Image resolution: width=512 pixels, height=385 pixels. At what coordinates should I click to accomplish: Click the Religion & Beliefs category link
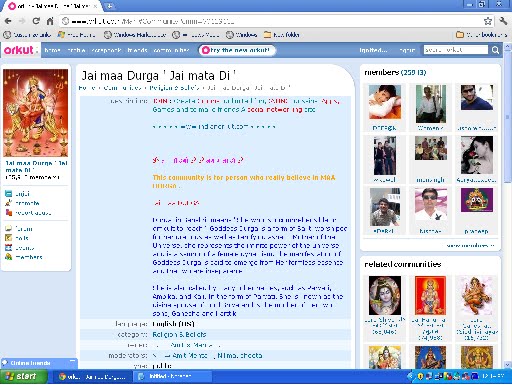tap(179, 334)
